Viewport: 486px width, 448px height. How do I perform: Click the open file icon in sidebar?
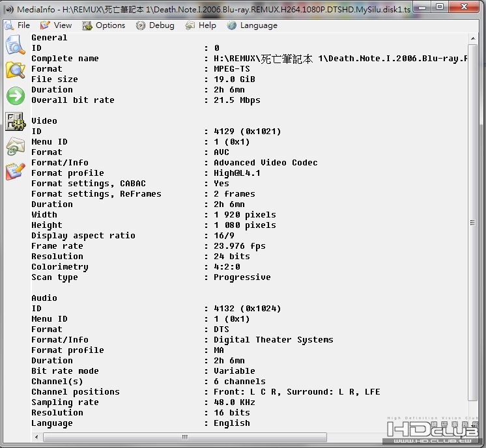[x=15, y=45]
